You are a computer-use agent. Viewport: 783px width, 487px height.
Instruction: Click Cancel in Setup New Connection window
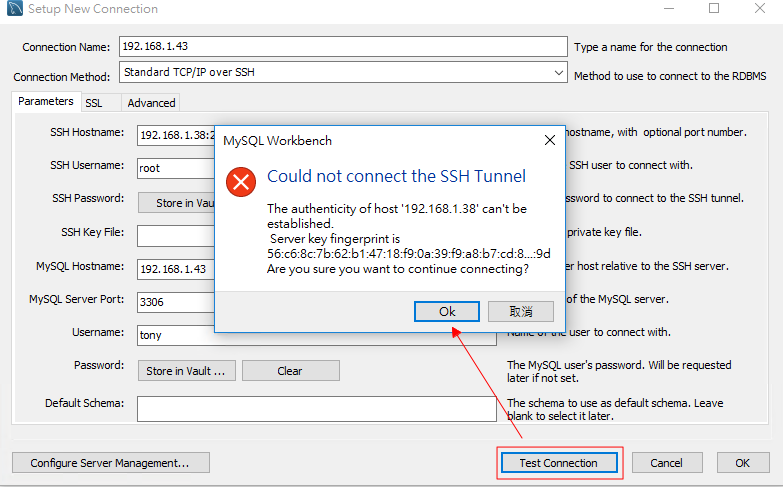coord(667,463)
